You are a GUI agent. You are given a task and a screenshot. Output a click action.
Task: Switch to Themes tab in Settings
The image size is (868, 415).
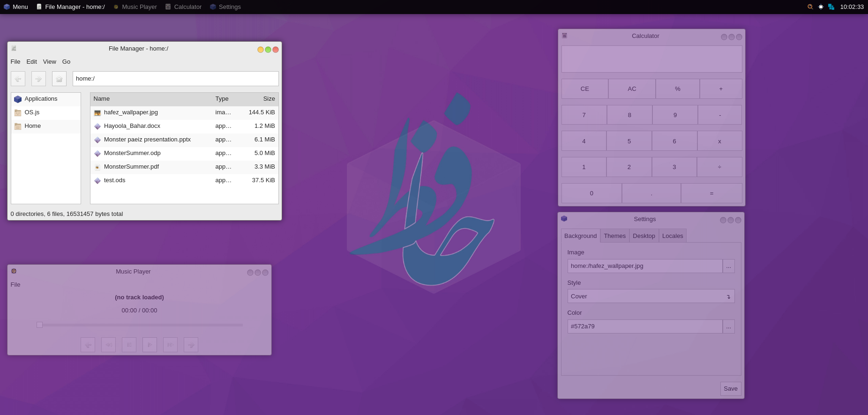pos(615,236)
